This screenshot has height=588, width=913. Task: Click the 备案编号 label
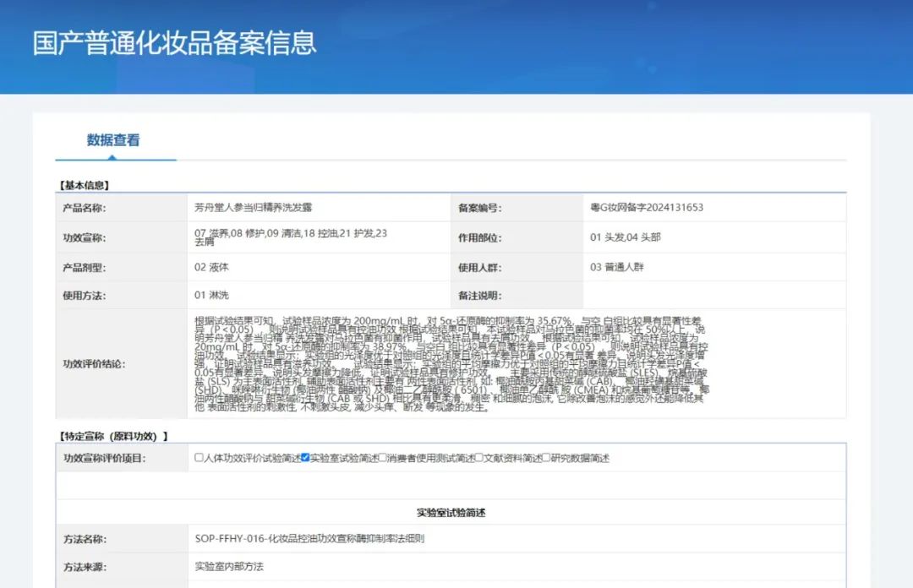480,208
